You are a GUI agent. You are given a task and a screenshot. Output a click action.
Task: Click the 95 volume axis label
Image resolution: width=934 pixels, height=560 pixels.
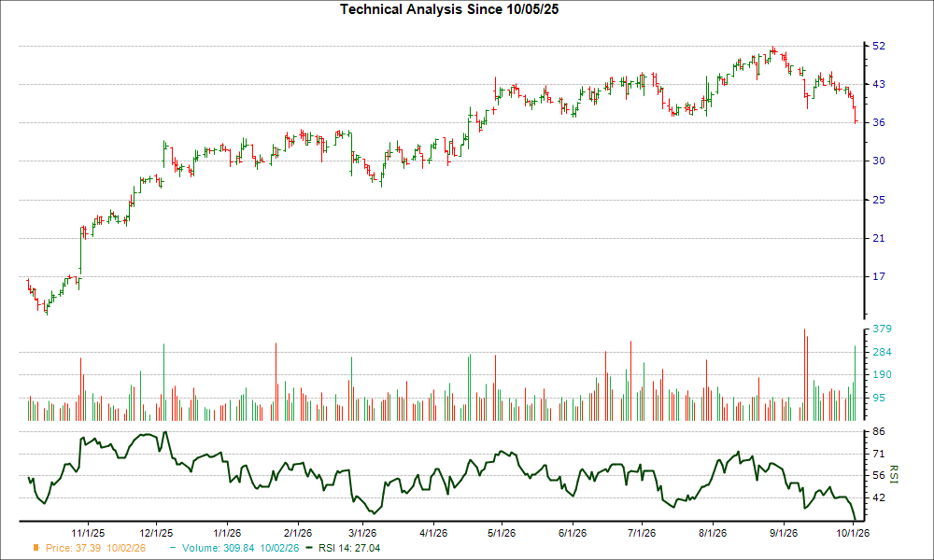pos(879,399)
